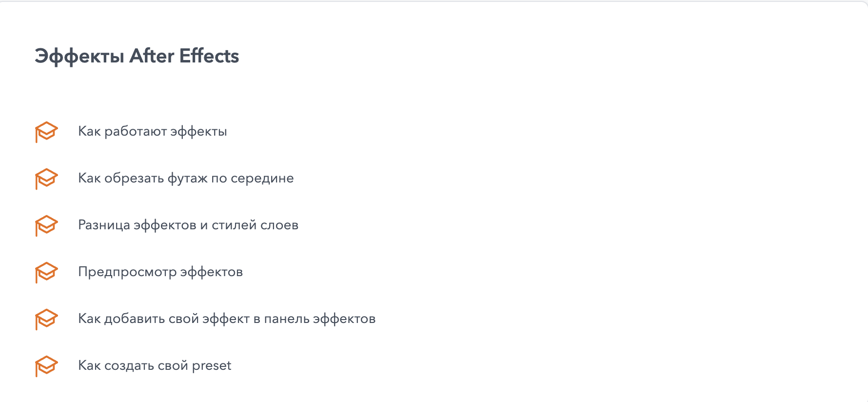Viewport: 868px width, 402px height.
Task: Click the cap icon next to "Как обрезать футаж по середине"
Action: point(46,179)
